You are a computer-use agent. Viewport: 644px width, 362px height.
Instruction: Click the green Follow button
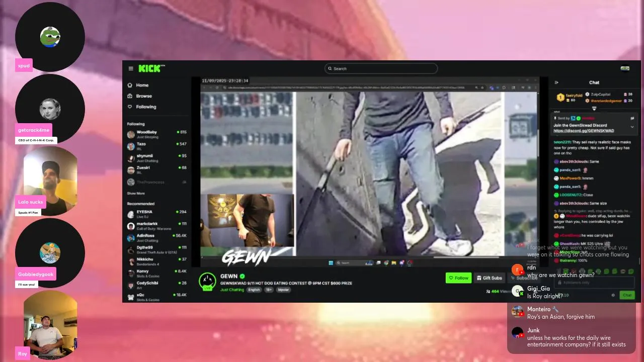pyautogui.click(x=458, y=278)
